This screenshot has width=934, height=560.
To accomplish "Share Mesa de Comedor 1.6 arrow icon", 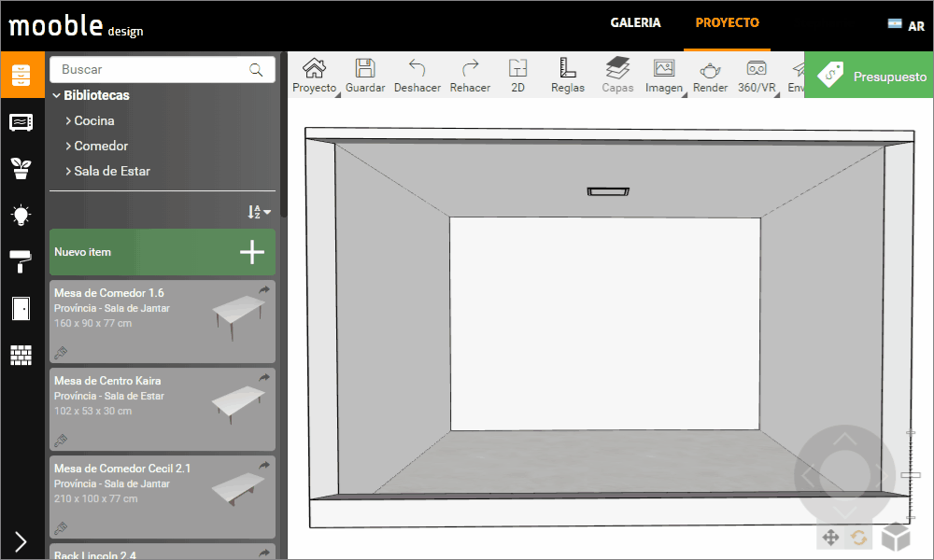I will (264, 290).
